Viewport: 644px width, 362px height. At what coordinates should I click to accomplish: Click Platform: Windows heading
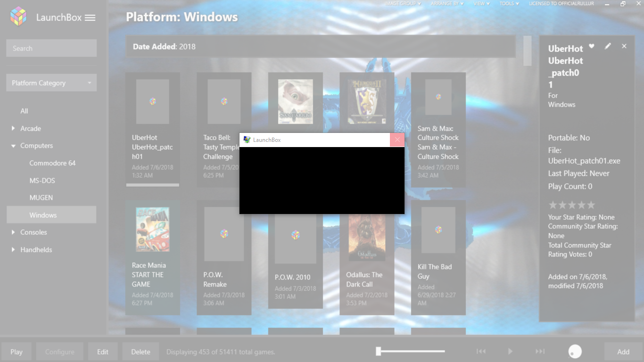pyautogui.click(x=182, y=17)
